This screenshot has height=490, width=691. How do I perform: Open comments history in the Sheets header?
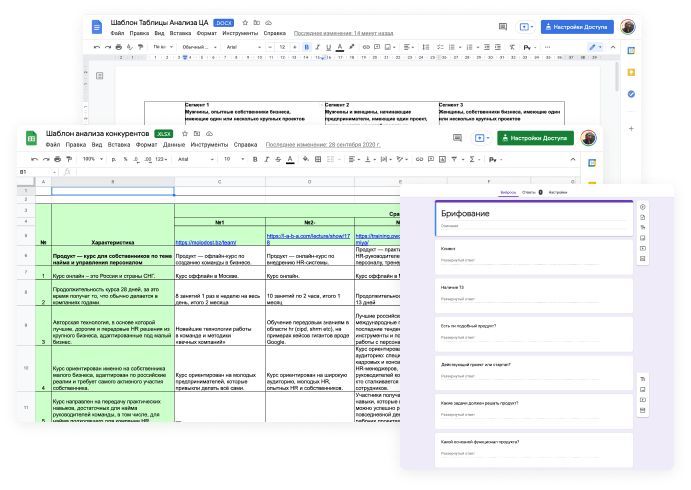457,138
